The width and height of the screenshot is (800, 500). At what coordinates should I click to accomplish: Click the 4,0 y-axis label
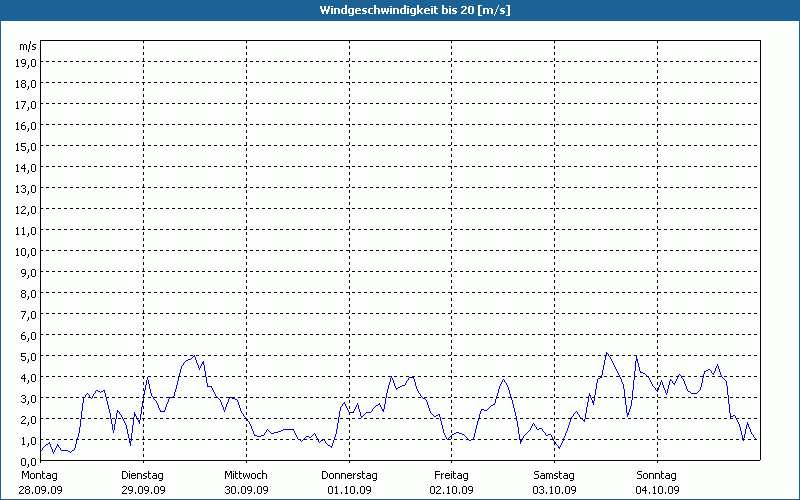pyautogui.click(x=28, y=378)
